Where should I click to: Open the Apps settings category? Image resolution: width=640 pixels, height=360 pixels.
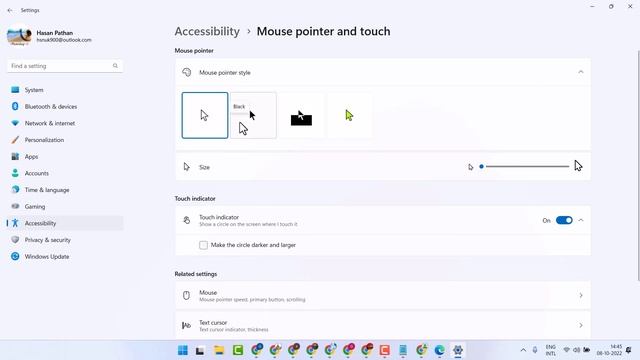point(65,157)
